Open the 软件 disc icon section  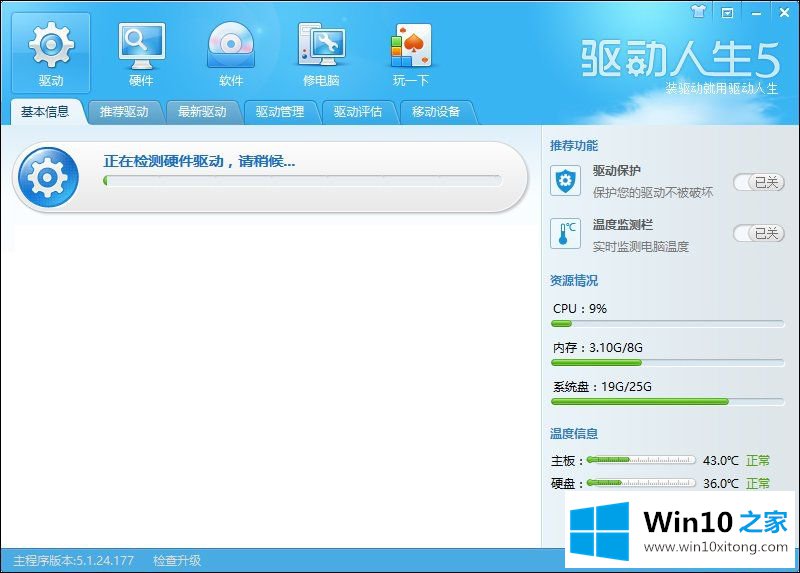[x=231, y=53]
